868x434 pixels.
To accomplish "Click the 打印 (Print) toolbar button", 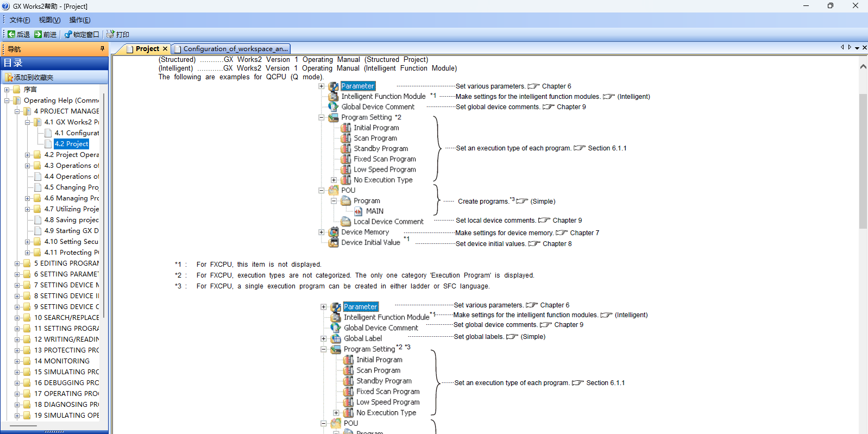I will pyautogui.click(x=118, y=34).
